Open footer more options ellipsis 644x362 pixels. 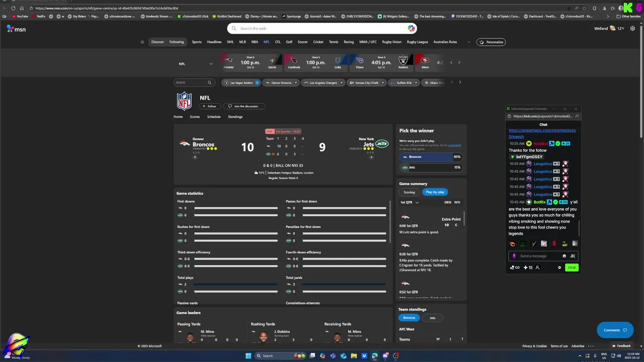[591, 346]
